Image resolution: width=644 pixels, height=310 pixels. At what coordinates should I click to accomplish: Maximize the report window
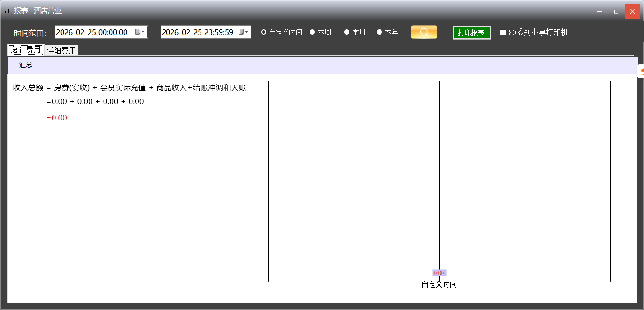tap(616, 11)
